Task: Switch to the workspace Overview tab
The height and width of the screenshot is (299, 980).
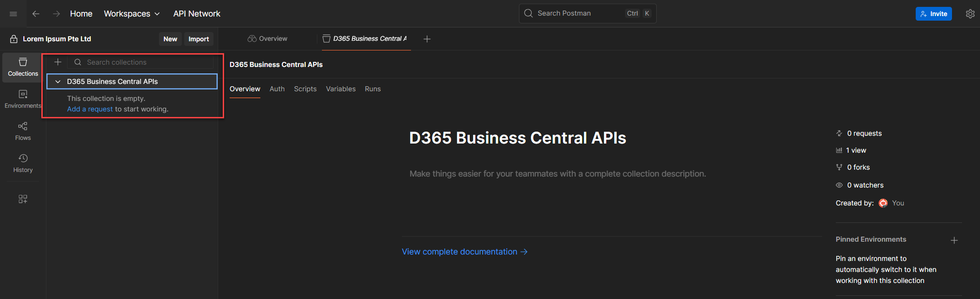Action: (x=267, y=39)
